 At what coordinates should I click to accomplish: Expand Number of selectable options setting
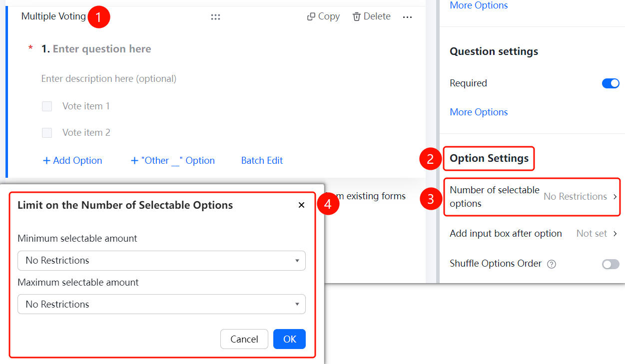tap(532, 197)
